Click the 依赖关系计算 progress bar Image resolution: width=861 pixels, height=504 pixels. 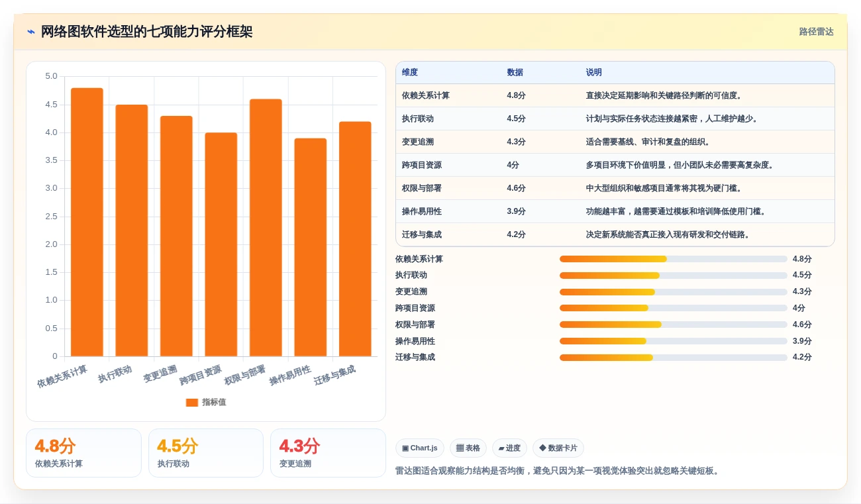(x=674, y=259)
